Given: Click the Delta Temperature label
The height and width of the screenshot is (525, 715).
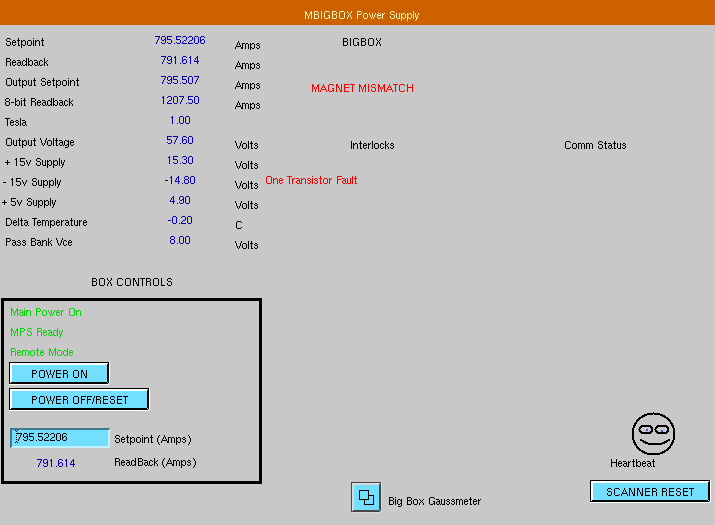Looking at the screenshot, I should 46,222.
